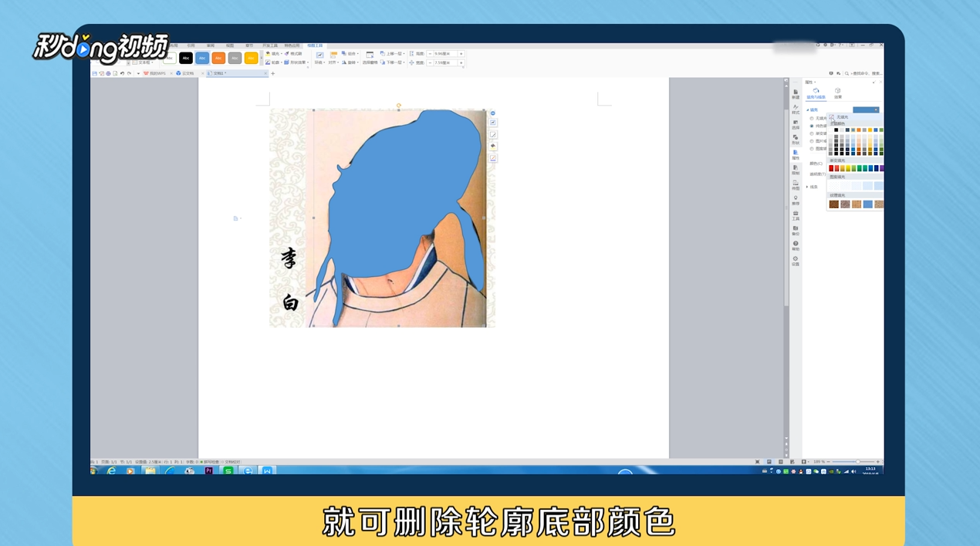This screenshot has height=546, width=980.
Task: Click the rotation handle above the image
Action: pyautogui.click(x=399, y=105)
